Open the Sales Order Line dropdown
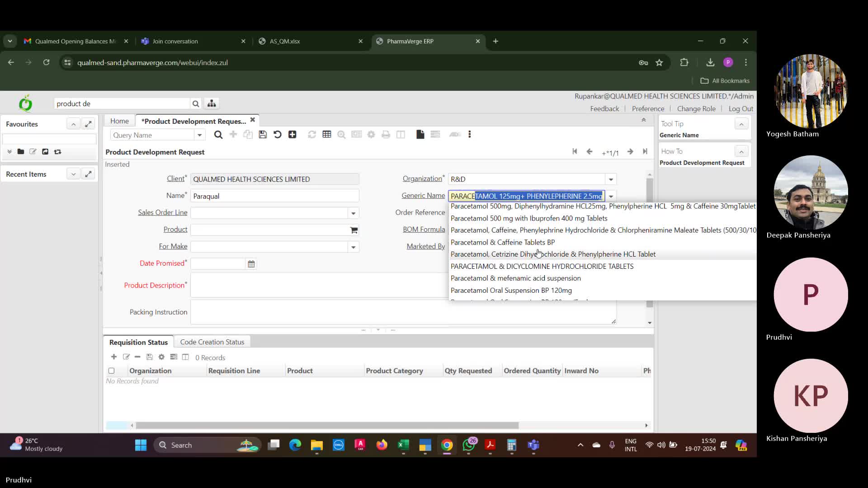868x488 pixels. [353, 213]
